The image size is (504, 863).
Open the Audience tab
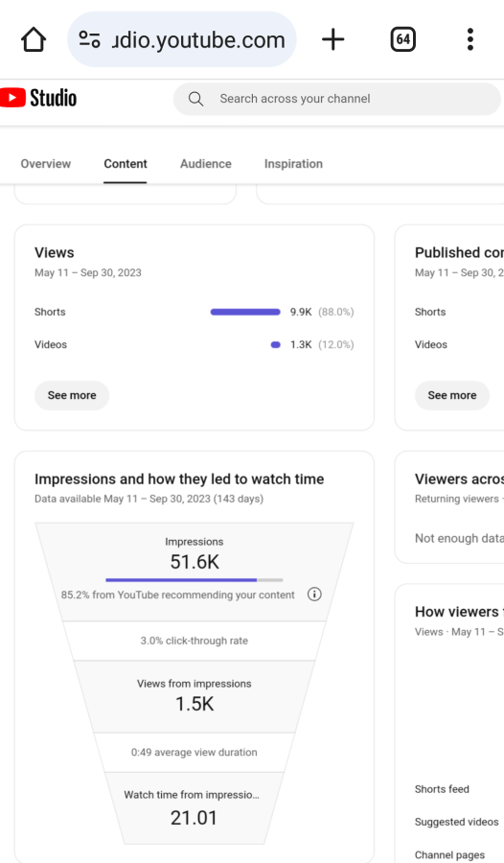click(206, 164)
